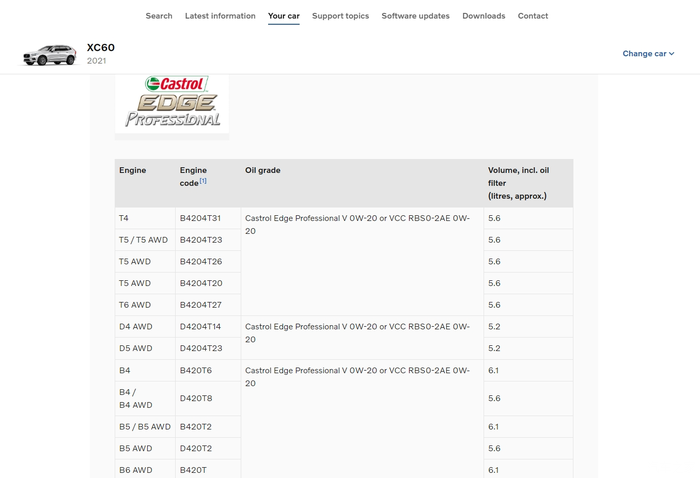Click the XC60 car thumbnail image
Screen dimensions: 700x478
coord(49,55)
